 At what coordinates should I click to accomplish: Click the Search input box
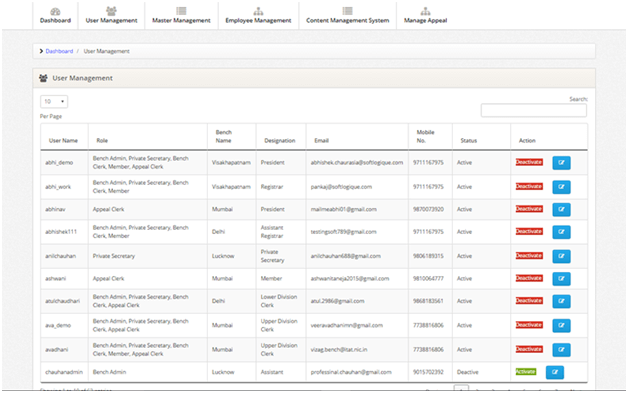click(533, 111)
